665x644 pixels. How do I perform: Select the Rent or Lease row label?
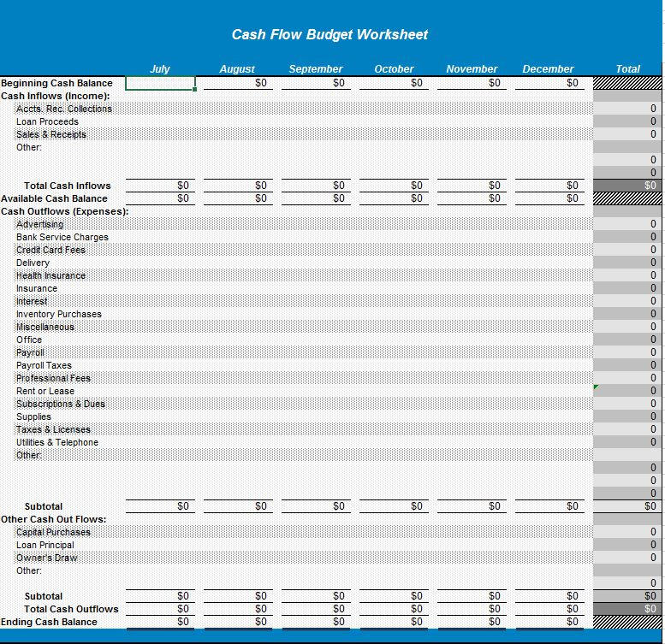coord(45,391)
